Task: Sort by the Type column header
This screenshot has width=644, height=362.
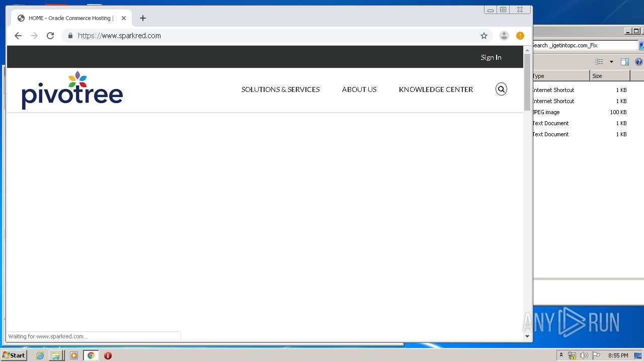Action: pos(561,76)
